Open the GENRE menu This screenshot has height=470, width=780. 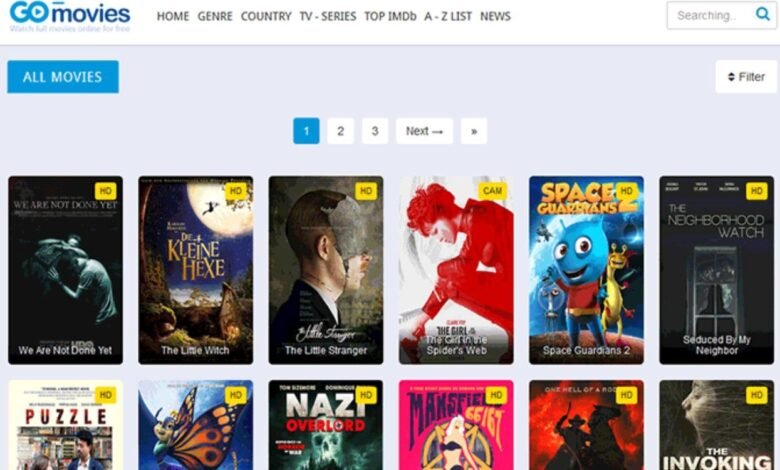tap(215, 16)
